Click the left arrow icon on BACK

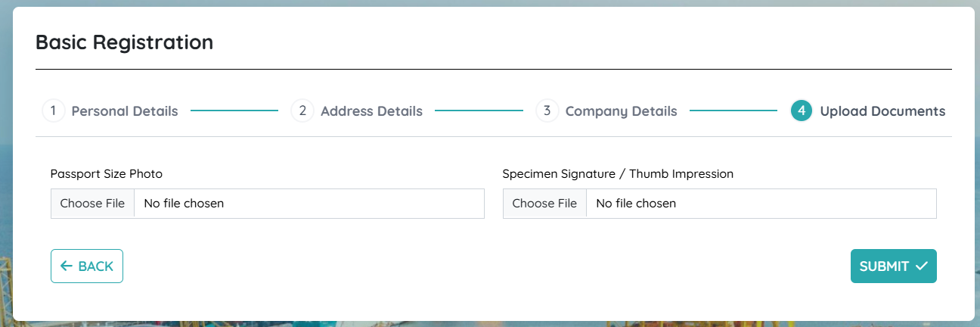pos(67,266)
